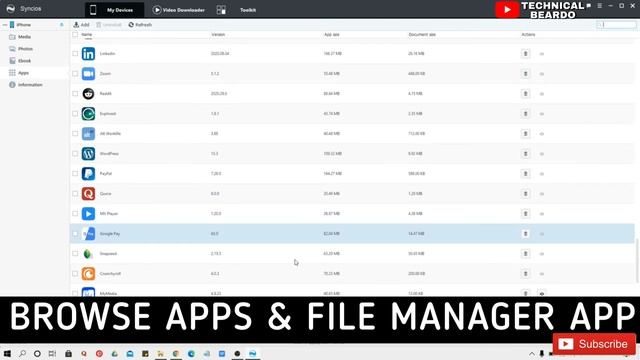Delete PayPal via its trash icon
Viewport: 640px width, 360px height.
[526, 173]
